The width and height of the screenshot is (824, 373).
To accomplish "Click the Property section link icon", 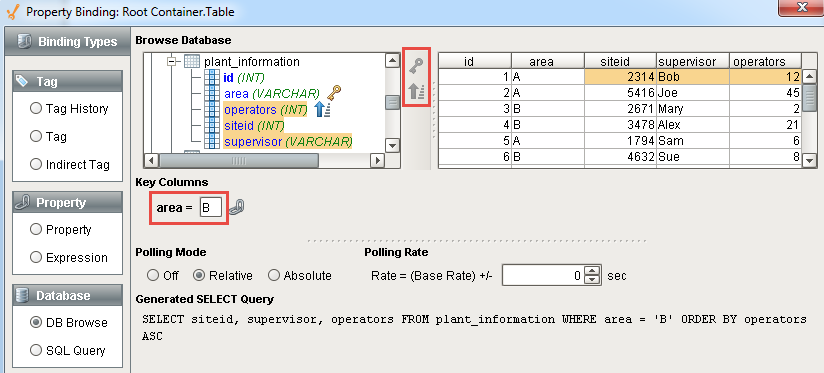I will (x=22, y=202).
